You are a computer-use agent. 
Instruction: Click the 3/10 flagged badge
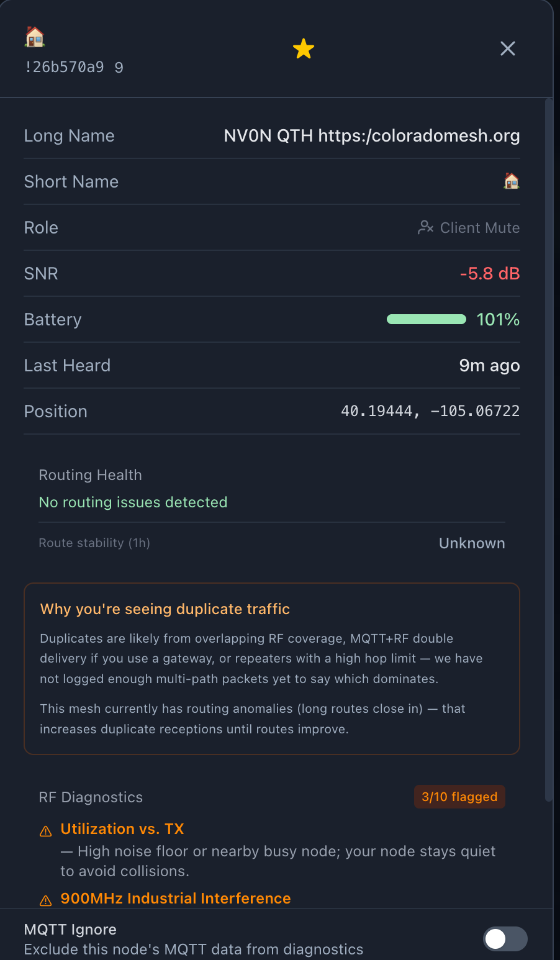click(x=459, y=797)
